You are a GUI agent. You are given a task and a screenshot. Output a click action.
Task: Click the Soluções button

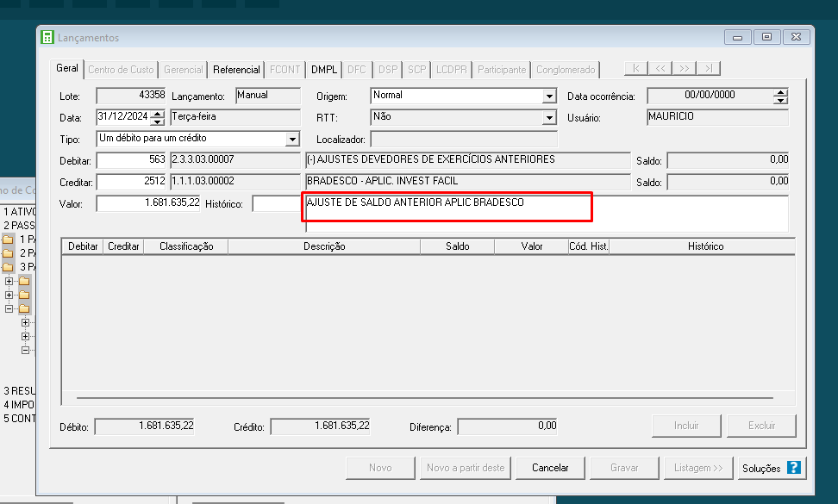tap(760, 468)
